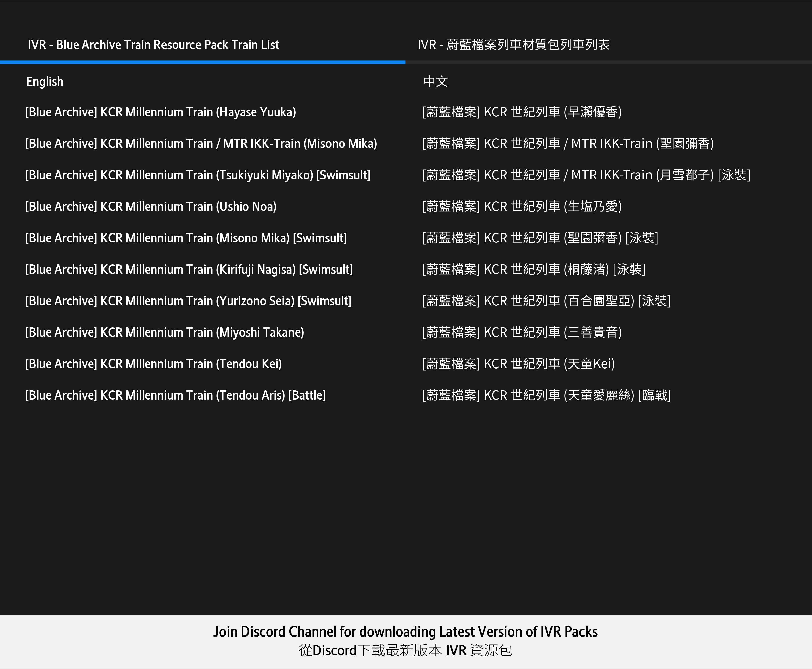Select English Yurizono Seia [Swimsuit] row

(188, 301)
